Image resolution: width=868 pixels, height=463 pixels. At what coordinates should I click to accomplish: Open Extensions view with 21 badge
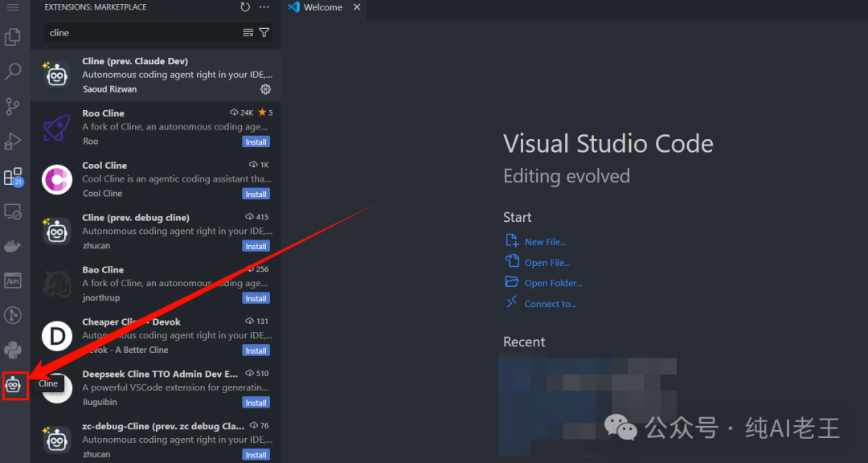[13, 177]
